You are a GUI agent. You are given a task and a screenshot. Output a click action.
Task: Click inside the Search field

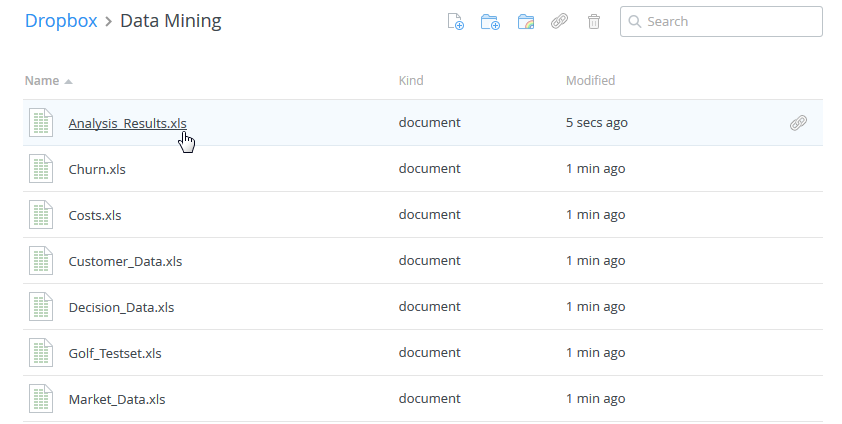[730, 22]
